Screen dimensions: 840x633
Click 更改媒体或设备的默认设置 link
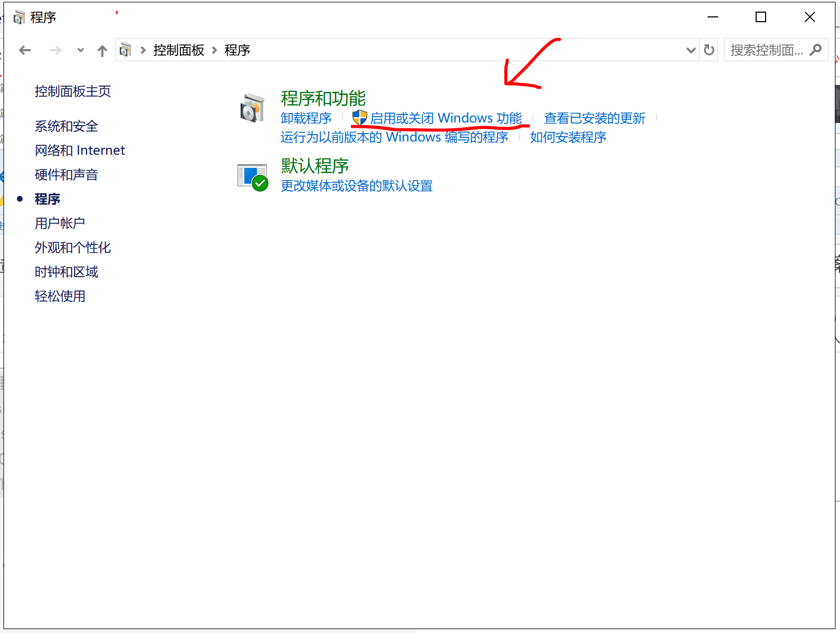click(x=357, y=186)
